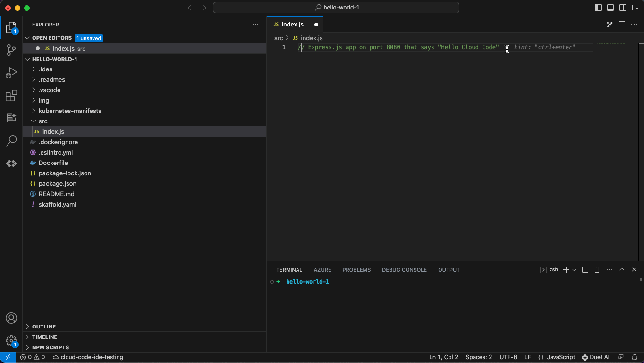Switch to the AZURE tab

[x=322, y=269]
